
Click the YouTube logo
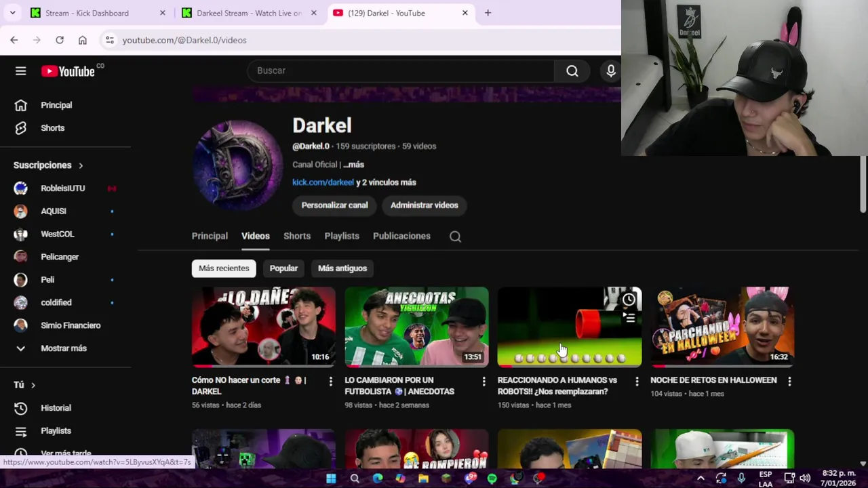68,71
